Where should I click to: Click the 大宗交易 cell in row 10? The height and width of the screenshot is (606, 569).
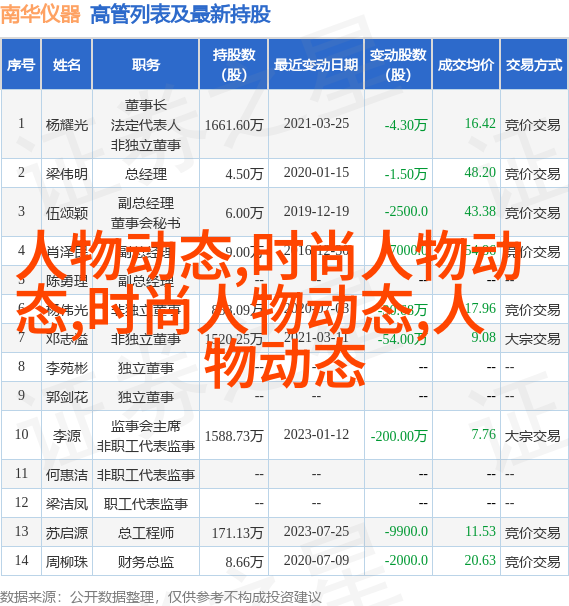click(532, 436)
